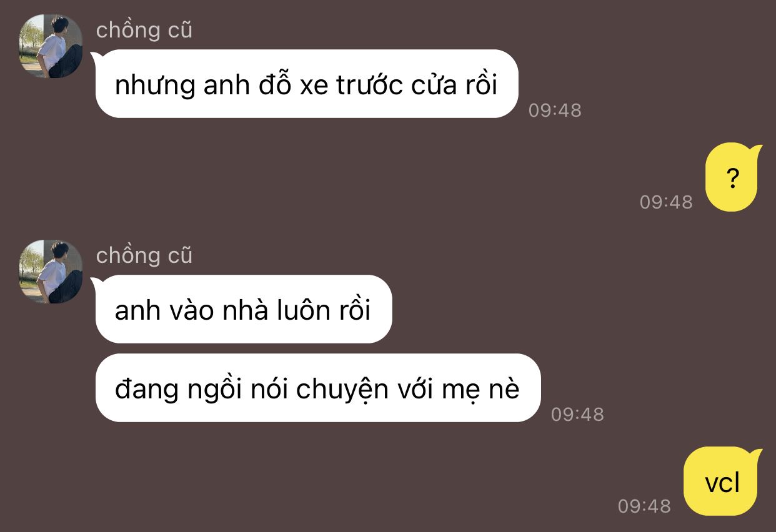Click the word 'xe' in the first message

pyautogui.click(x=314, y=86)
